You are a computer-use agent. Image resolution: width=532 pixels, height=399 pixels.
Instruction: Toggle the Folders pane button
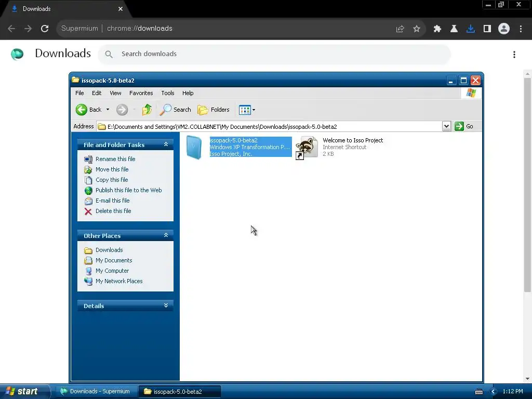coord(214,110)
